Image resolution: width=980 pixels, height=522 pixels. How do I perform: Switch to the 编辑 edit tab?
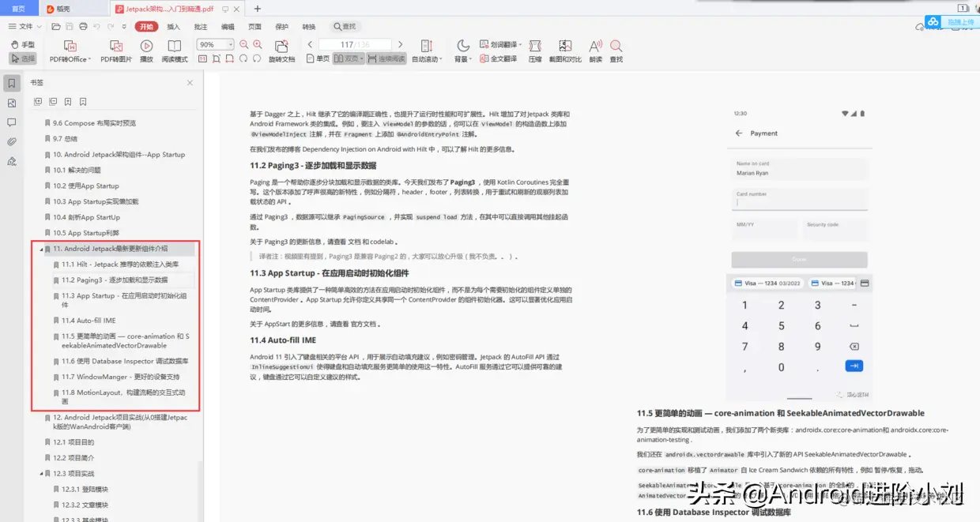(x=228, y=26)
